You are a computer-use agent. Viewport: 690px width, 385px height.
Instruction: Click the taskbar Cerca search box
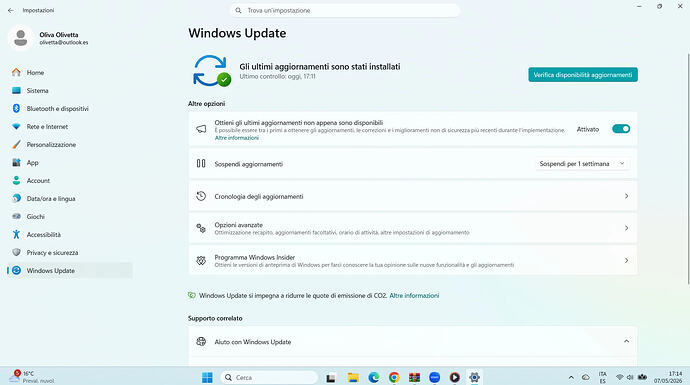pos(269,378)
